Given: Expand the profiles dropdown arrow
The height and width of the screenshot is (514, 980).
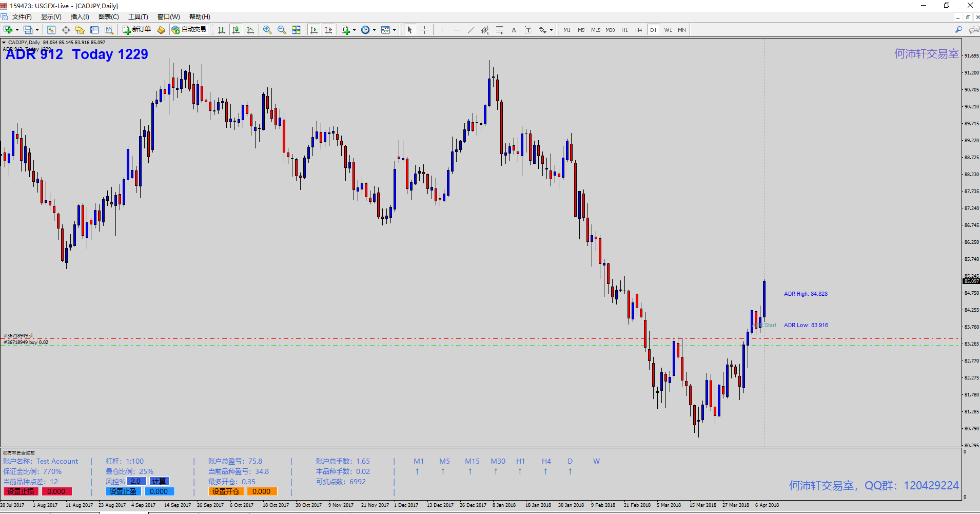Looking at the screenshot, I should (37, 30).
